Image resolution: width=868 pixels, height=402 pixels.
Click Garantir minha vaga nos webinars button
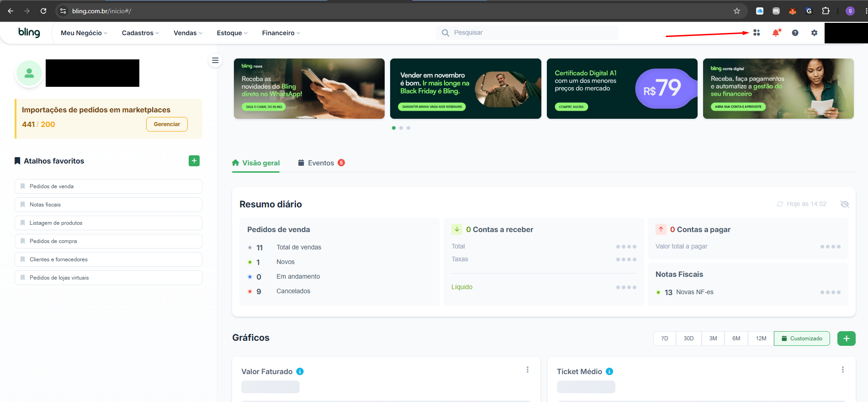point(432,107)
